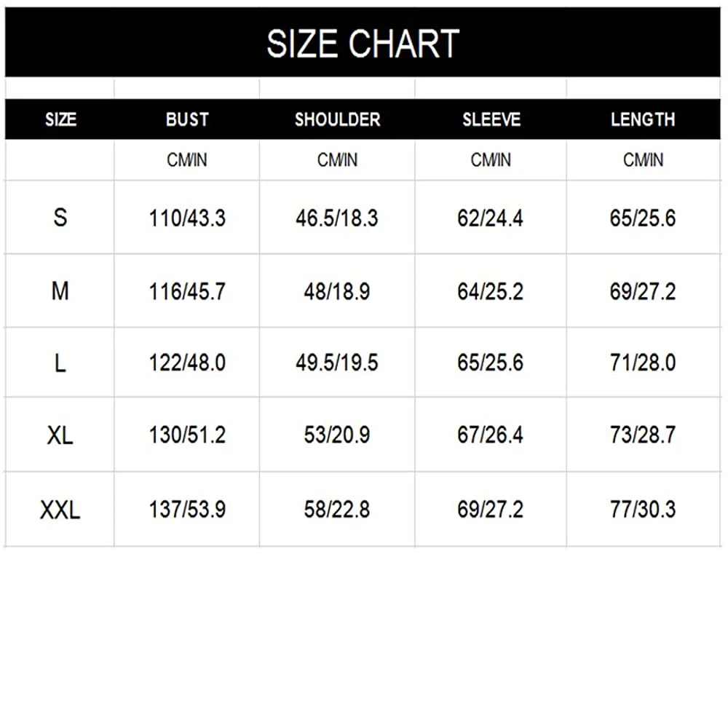This screenshot has width=728, height=728.
Task: Click the S size row label
Action: [x=60, y=217]
